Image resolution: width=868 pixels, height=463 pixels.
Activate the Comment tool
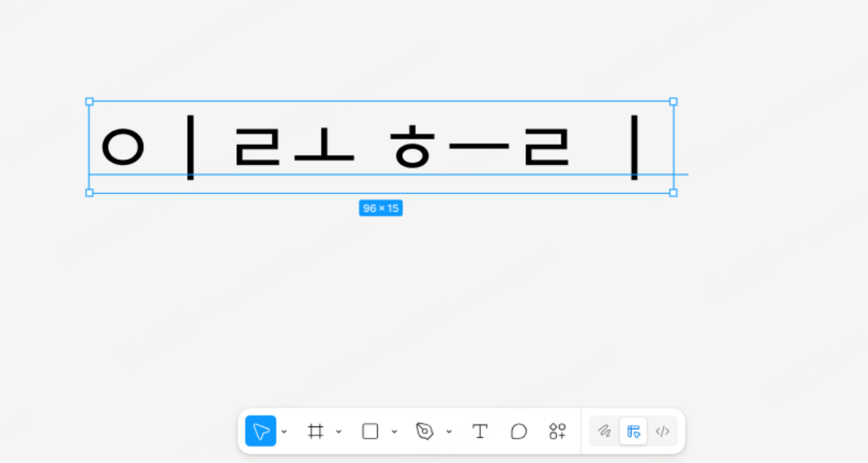point(519,430)
